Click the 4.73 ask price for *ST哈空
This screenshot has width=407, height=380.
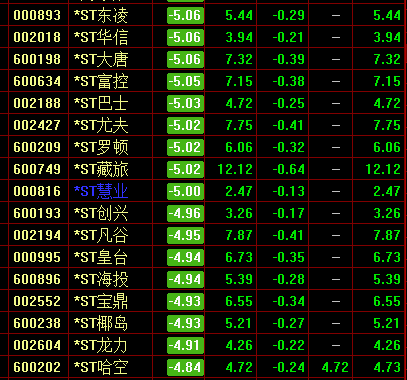pyautogui.click(x=387, y=367)
